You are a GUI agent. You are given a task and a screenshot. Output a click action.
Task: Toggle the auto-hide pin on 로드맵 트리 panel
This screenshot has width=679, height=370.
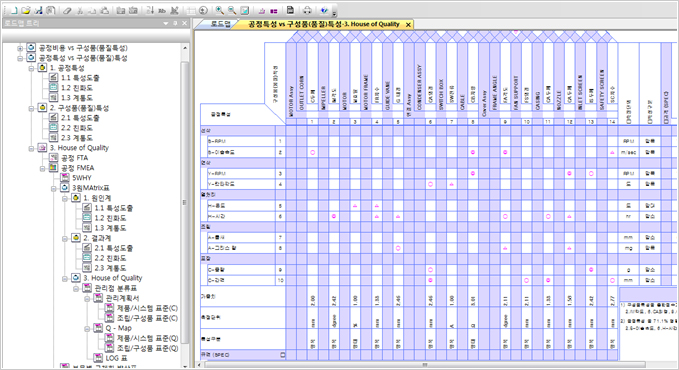pyautogui.click(x=175, y=23)
